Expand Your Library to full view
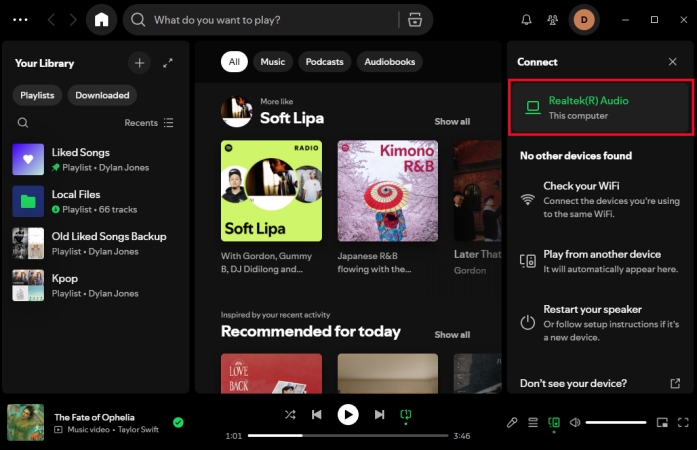This screenshot has width=697, height=450. click(168, 63)
